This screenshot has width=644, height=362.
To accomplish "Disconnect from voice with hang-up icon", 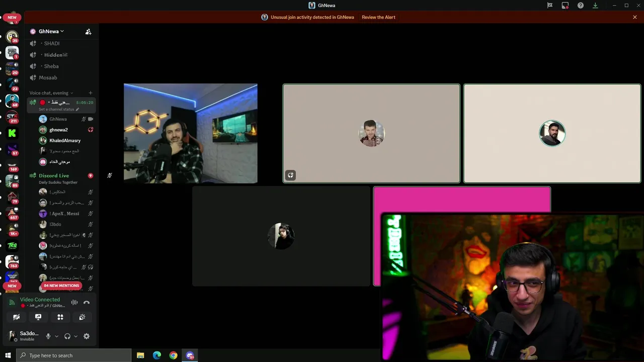I will coord(87,302).
